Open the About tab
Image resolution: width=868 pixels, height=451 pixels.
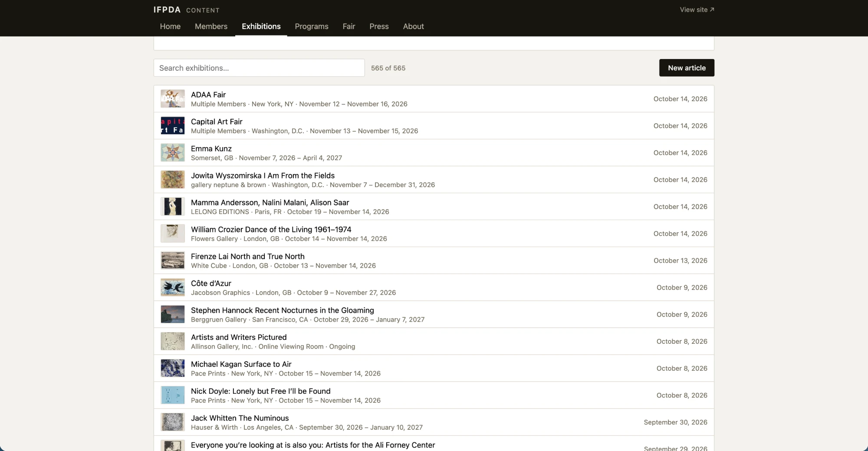(413, 26)
